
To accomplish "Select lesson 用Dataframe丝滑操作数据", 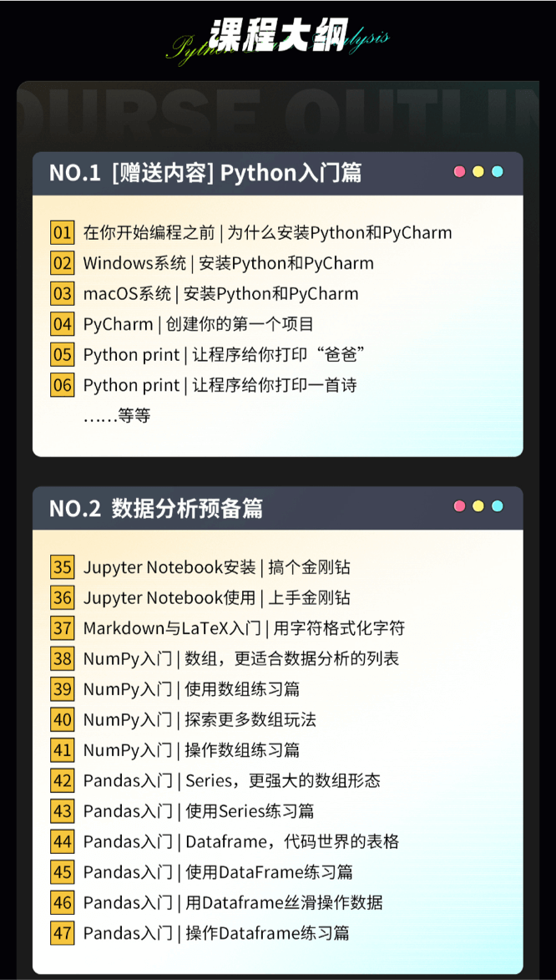I will point(233,902).
